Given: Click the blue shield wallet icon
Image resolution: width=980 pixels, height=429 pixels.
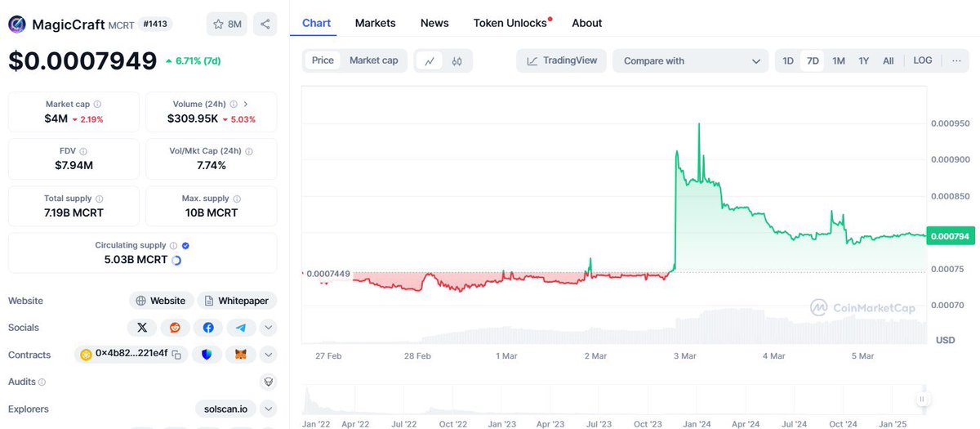Looking at the screenshot, I should point(207,355).
